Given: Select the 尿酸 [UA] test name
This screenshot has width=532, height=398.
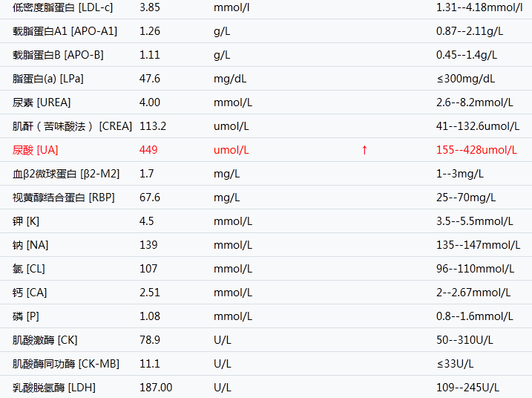Looking at the screenshot, I should click(35, 150).
